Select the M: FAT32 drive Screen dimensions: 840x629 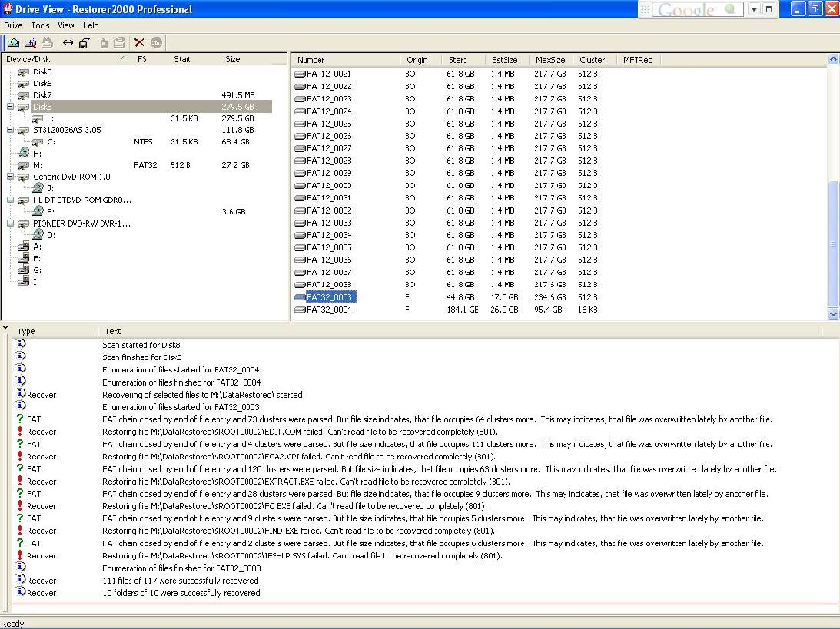tap(38, 165)
